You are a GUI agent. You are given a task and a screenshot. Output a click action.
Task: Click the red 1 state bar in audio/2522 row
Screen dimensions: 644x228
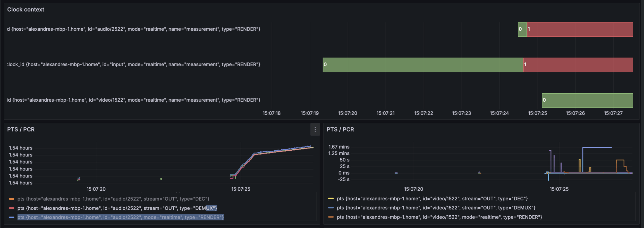point(580,29)
